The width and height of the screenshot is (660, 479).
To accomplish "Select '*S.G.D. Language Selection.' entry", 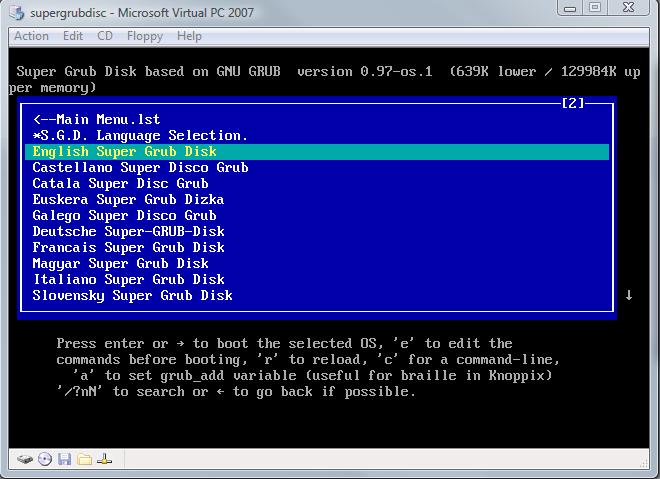I will [x=317, y=136].
